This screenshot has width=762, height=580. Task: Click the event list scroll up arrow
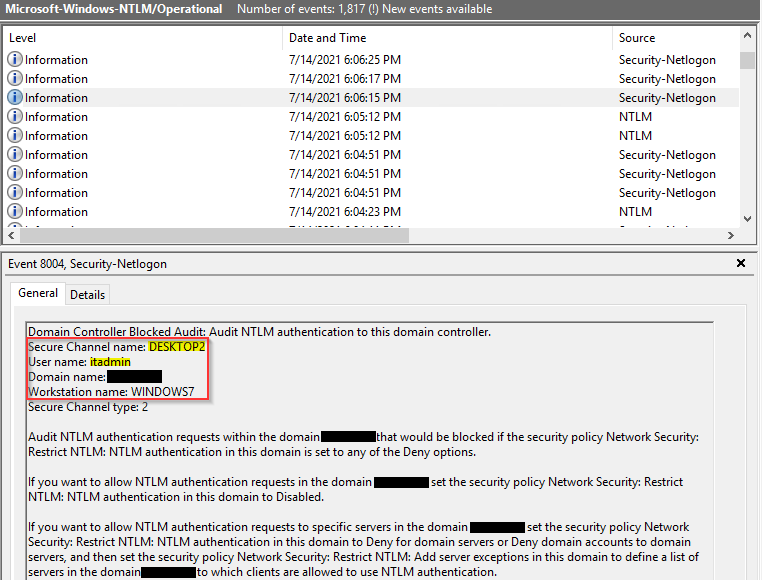tap(747, 36)
